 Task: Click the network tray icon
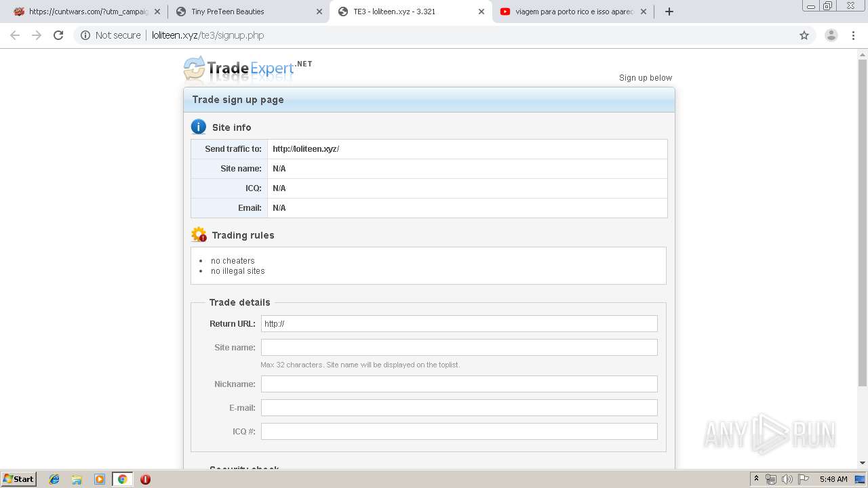tap(771, 479)
